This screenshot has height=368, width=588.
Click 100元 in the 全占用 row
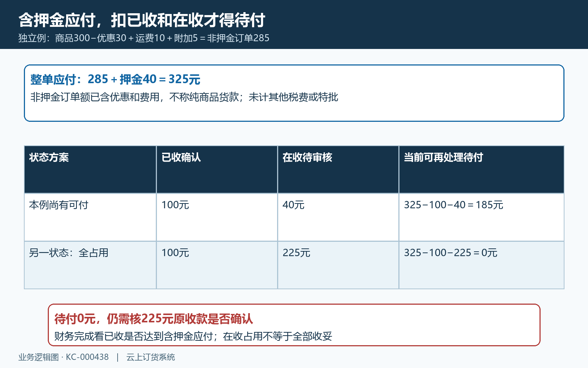(x=175, y=253)
